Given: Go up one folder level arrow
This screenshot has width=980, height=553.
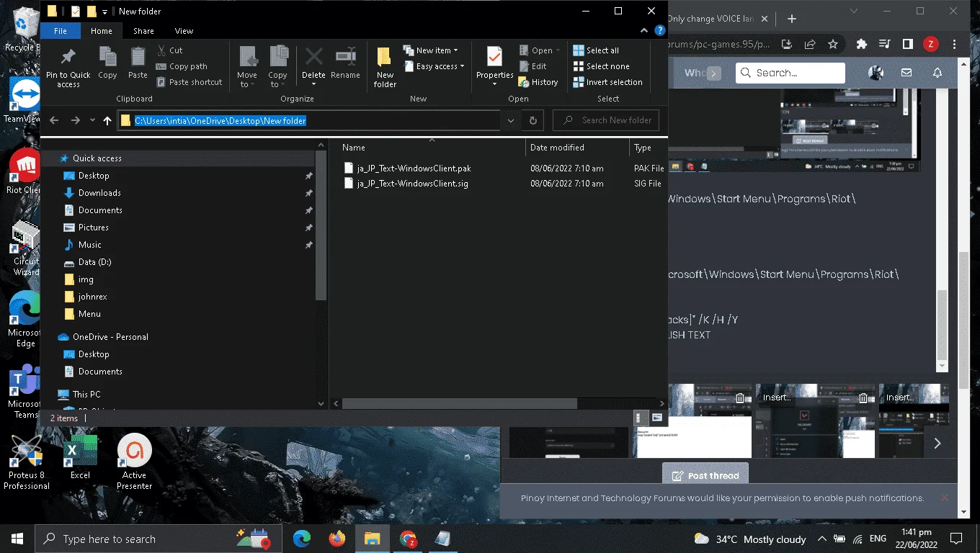Looking at the screenshot, I should point(107,120).
